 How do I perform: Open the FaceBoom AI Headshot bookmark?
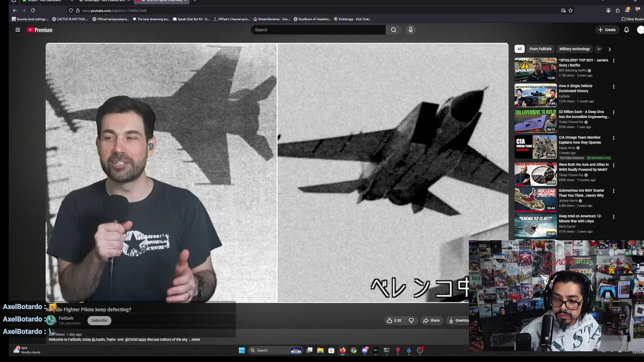[x=312, y=19]
